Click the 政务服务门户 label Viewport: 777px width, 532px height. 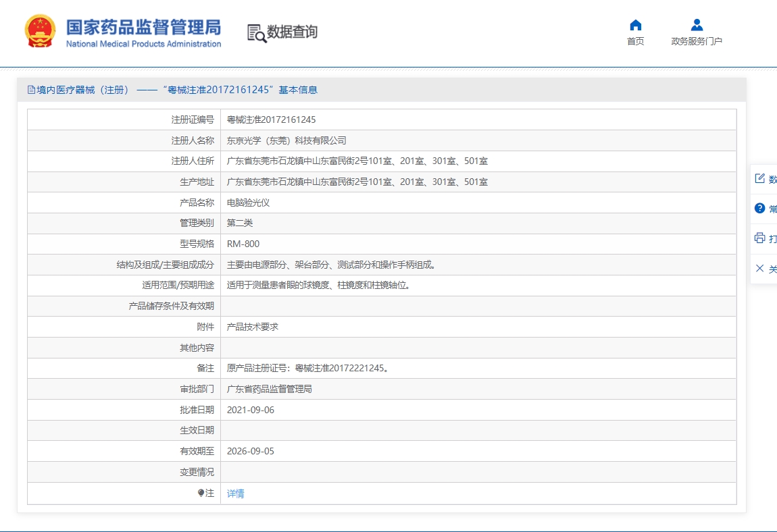pyautogui.click(x=696, y=41)
